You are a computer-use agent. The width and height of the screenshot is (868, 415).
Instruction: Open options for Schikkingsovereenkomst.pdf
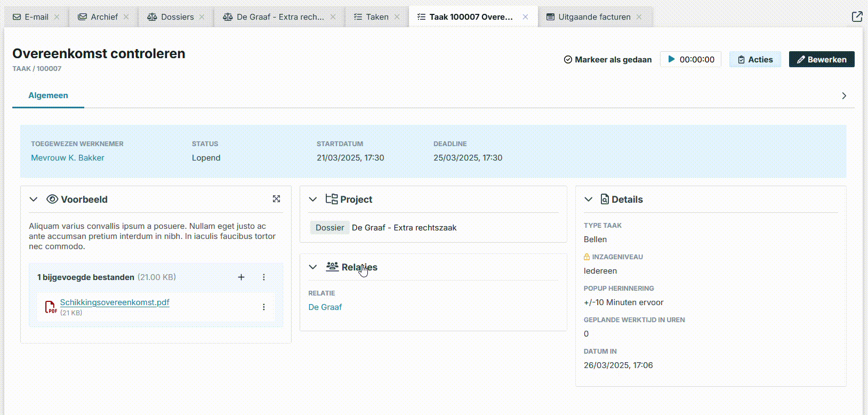point(263,307)
